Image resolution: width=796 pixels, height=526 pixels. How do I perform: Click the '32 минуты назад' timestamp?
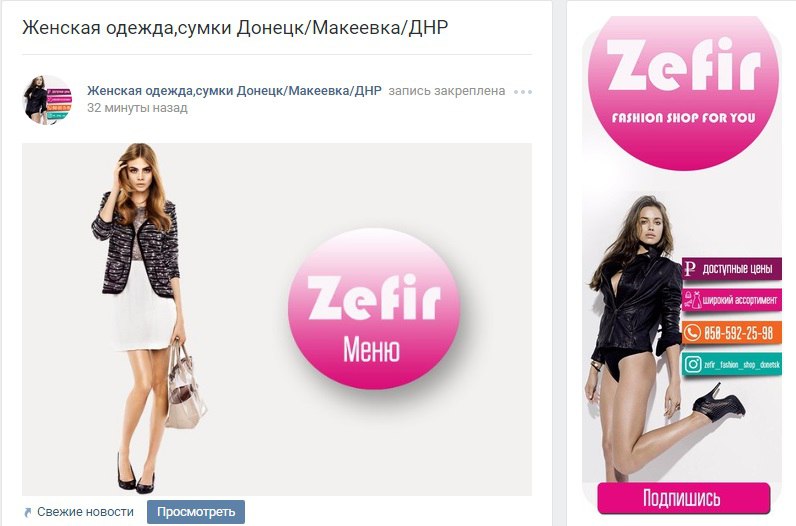click(x=137, y=108)
